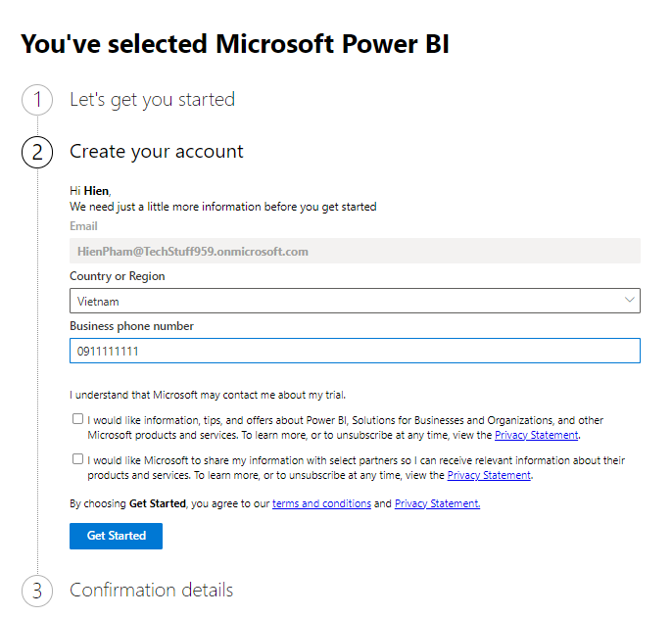Open Privacy Statement link beside terms and conditions
The image size is (672, 617).
click(437, 503)
